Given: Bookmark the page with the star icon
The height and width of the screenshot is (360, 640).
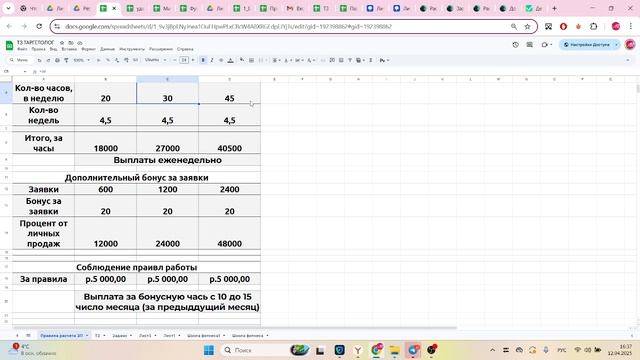Looking at the screenshot, I should pos(527,27).
